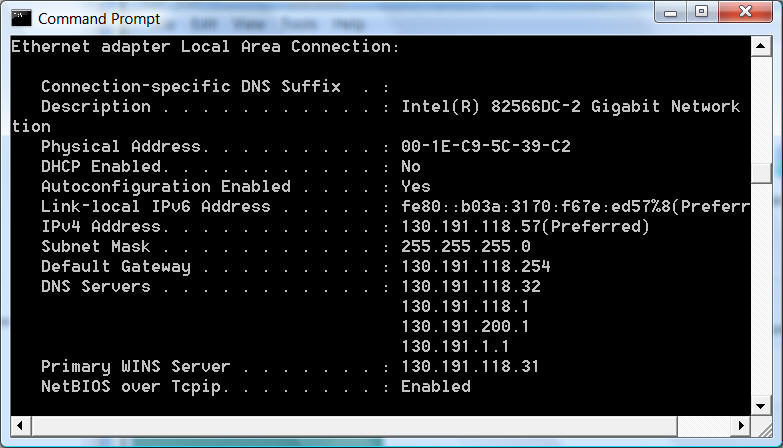Close the Command Prompt window
The height and width of the screenshot is (448, 783).
click(746, 12)
